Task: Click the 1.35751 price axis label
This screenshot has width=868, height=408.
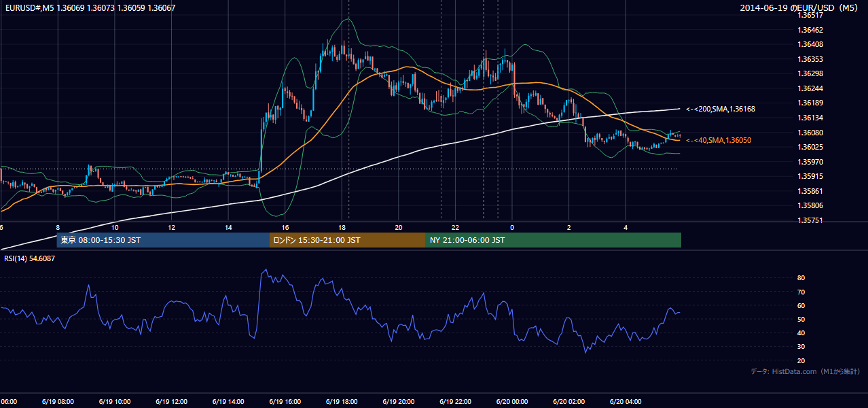Action: coord(810,220)
